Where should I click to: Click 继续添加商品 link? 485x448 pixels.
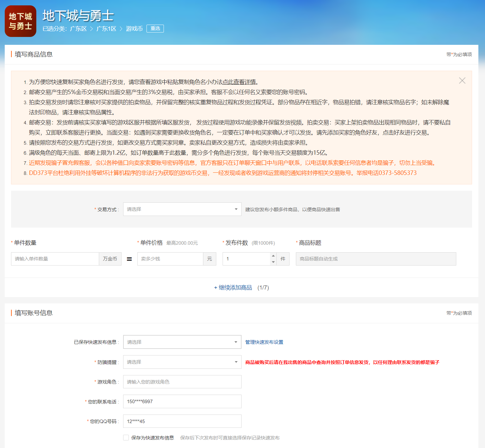[233, 288]
